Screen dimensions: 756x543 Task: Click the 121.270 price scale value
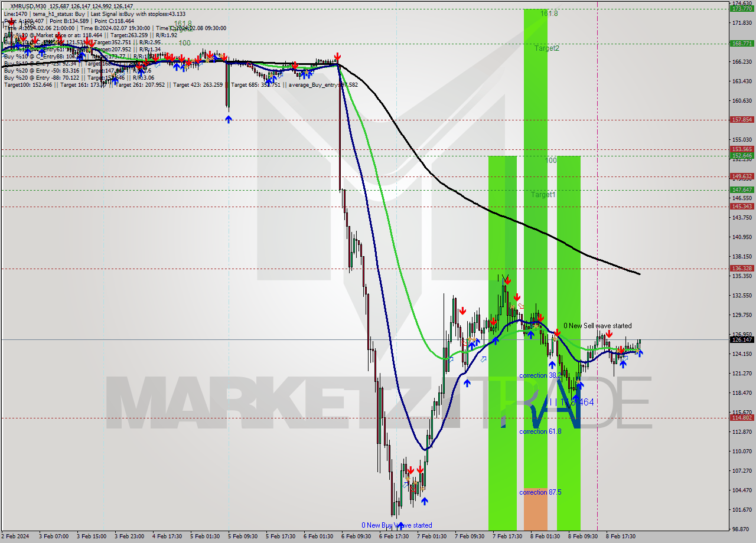pyautogui.click(x=742, y=374)
